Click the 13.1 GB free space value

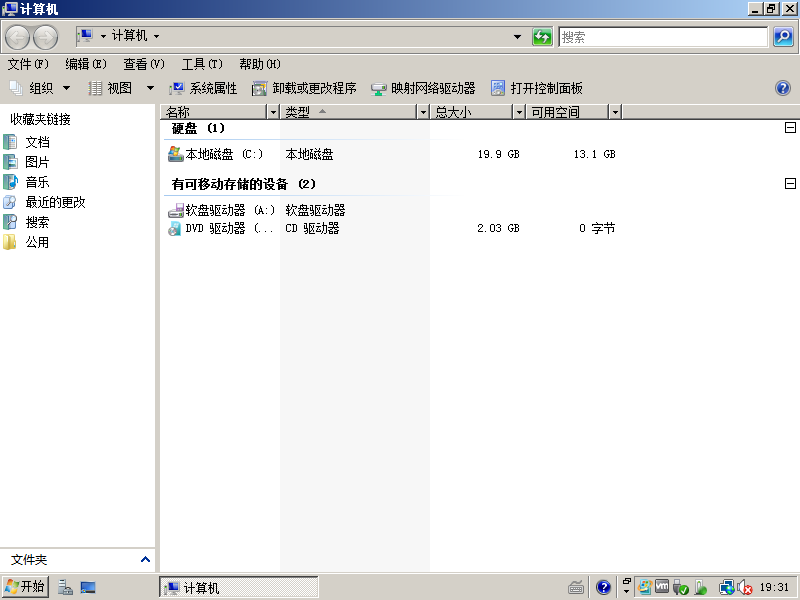tap(594, 154)
